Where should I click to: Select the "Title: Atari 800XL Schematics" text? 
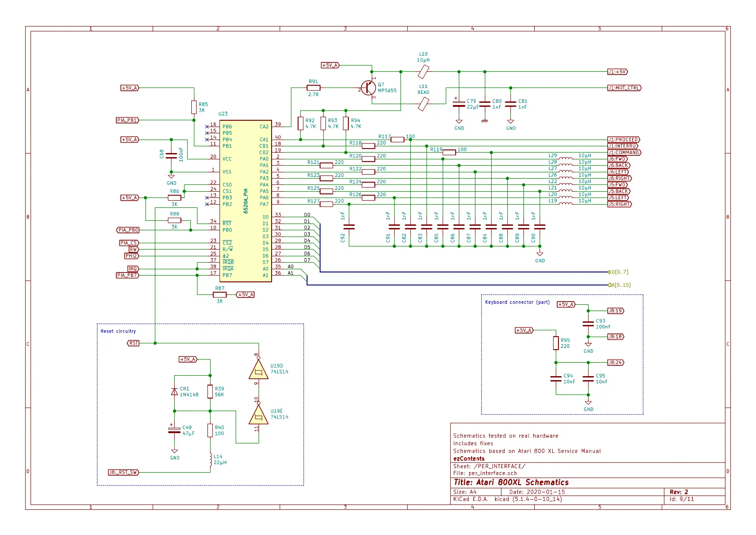(x=511, y=482)
